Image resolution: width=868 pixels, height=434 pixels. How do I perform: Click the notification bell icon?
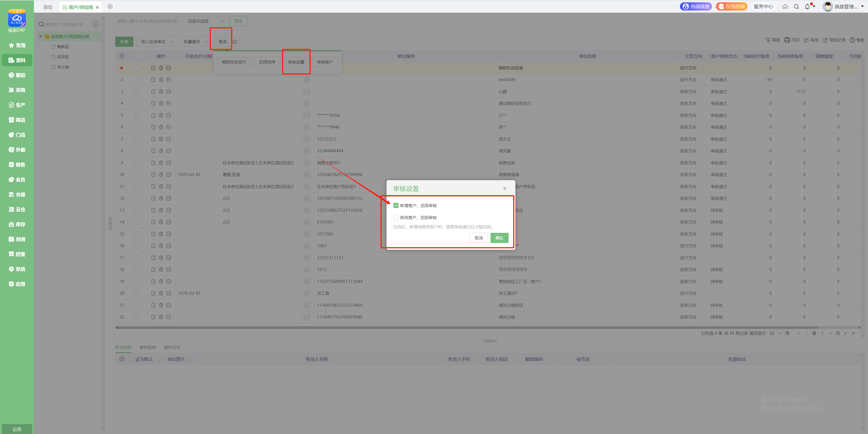pyautogui.click(x=807, y=6)
